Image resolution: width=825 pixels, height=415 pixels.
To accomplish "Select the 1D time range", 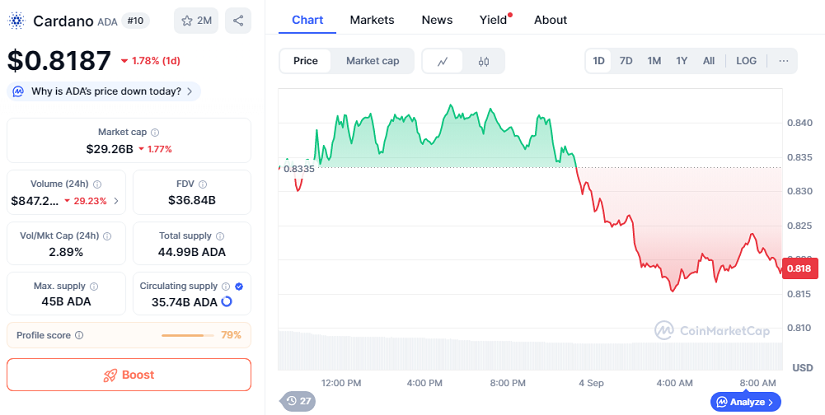I will tap(598, 61).
